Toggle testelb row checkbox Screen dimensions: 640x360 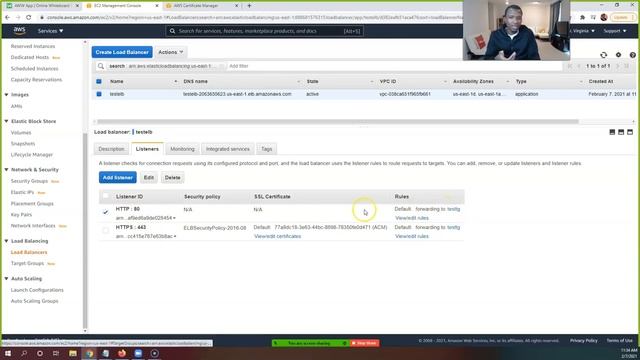[x=99, y=94]
